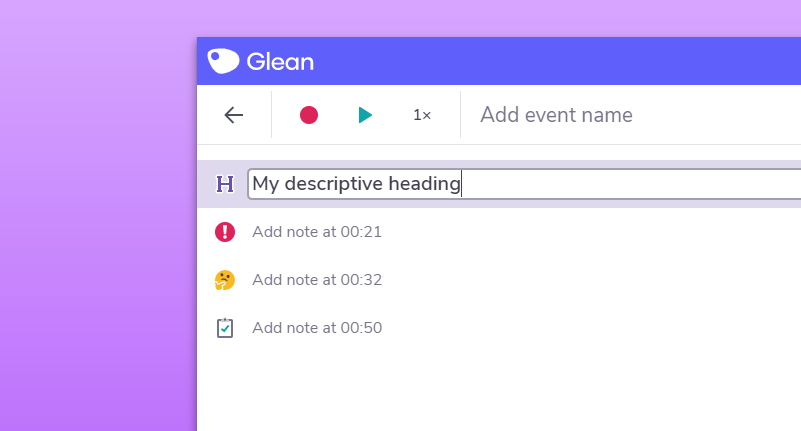Focus the My descriptive heading text box
Image resolution: width=801 pixels, height=431 pixels.
coord(600,184)
